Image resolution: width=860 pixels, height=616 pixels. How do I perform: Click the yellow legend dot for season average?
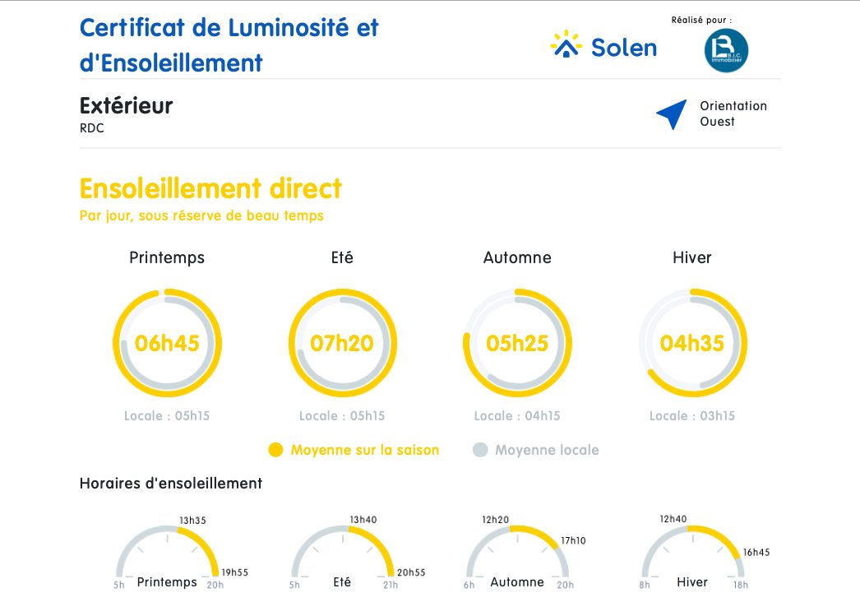(275, 450)
